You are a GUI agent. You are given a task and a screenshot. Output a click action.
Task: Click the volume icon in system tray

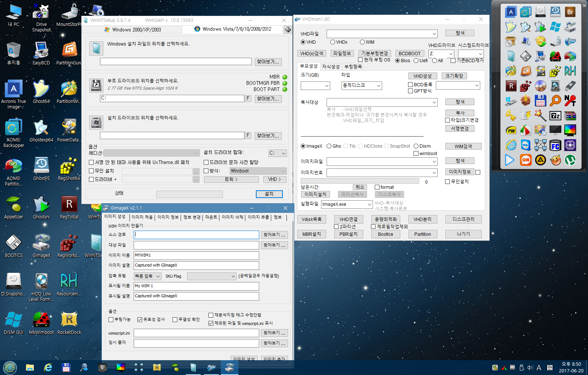pyautogui.click(x=530, y=368)
